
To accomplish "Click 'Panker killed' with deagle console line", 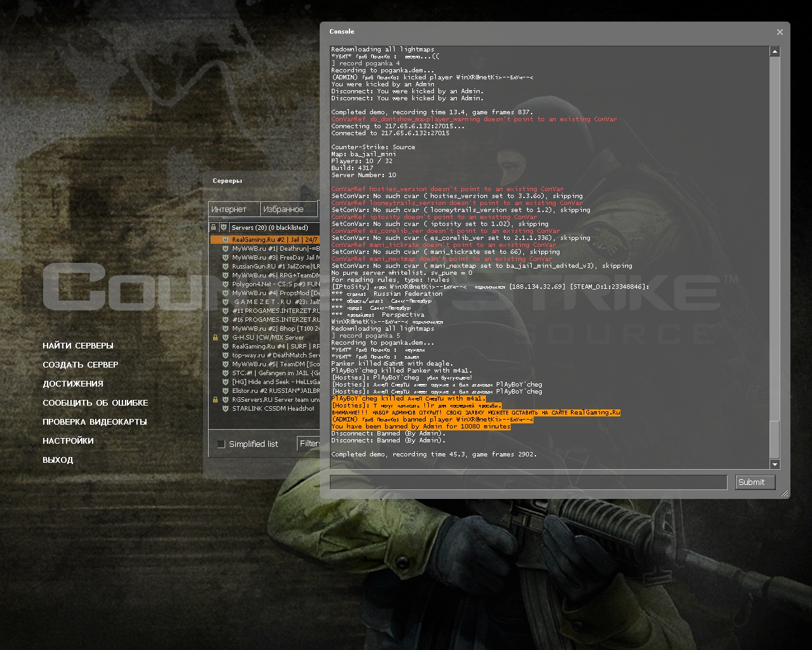I will (x=392, y=364).
